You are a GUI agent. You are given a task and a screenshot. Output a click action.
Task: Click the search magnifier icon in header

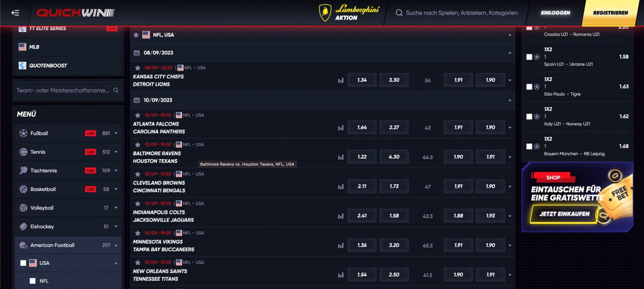pos(399,13)
